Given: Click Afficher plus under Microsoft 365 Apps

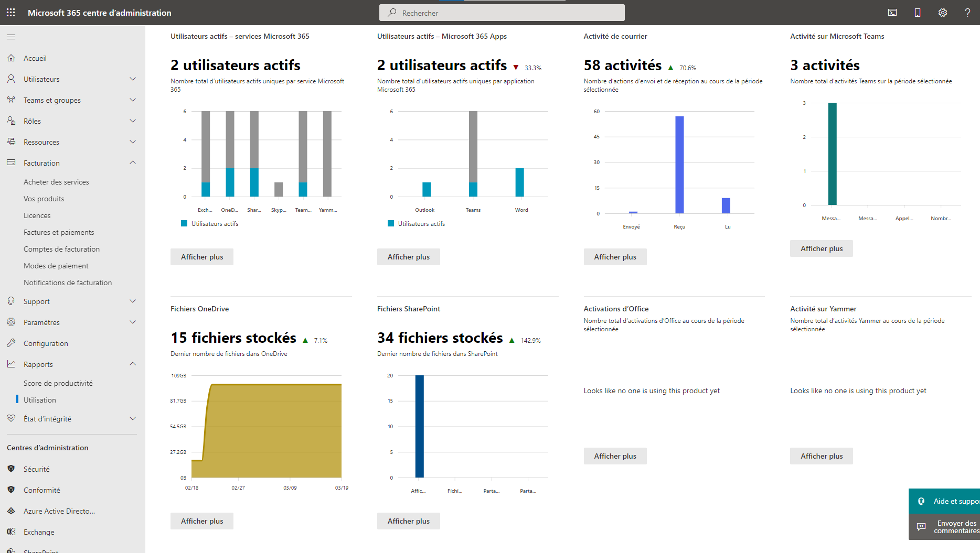Looking at the screenshot, I should point(409,257).
